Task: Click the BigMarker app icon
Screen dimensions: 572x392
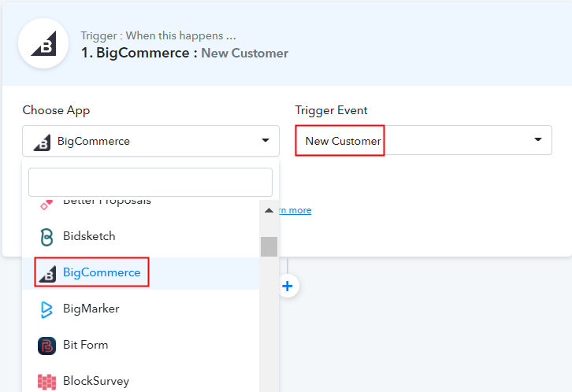Action: coord(46,309)
